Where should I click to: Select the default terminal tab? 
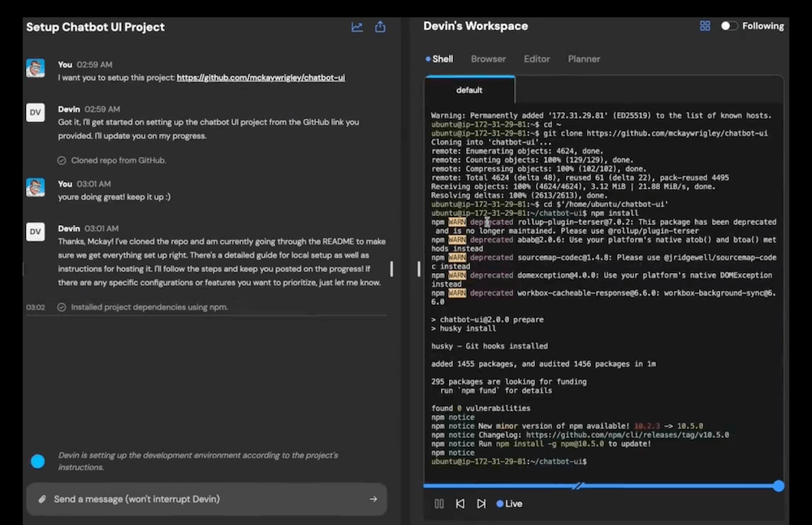tap(469, 90)
